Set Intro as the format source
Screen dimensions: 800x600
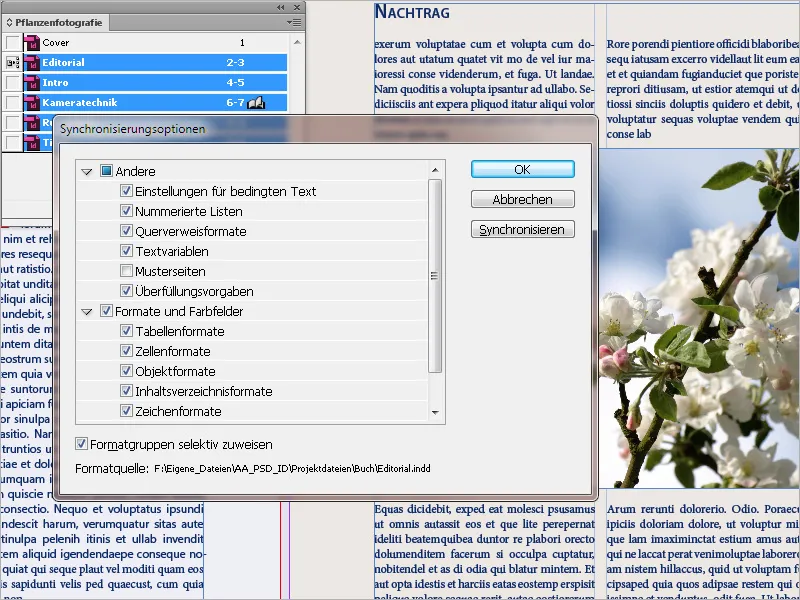click(x=13, y=83)
